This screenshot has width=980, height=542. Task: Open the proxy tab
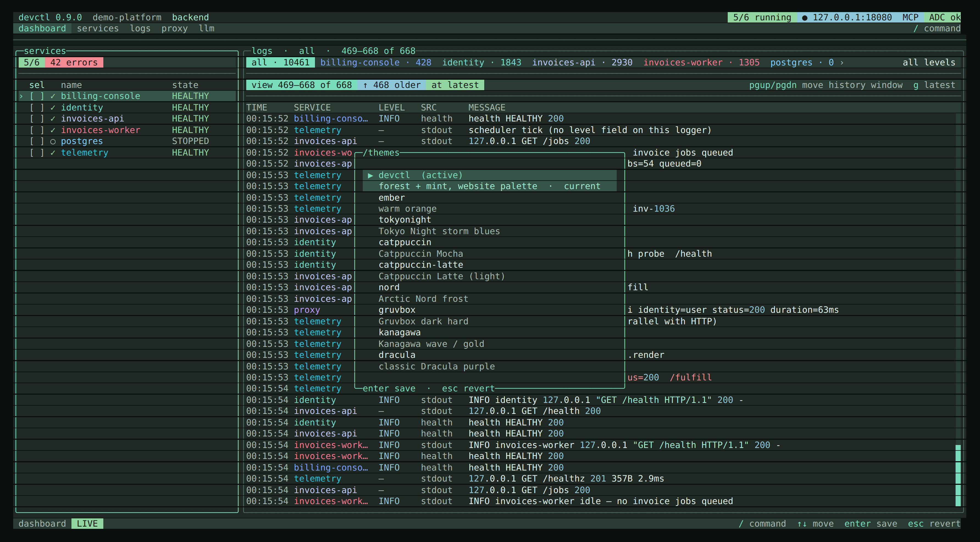(174, 29)
